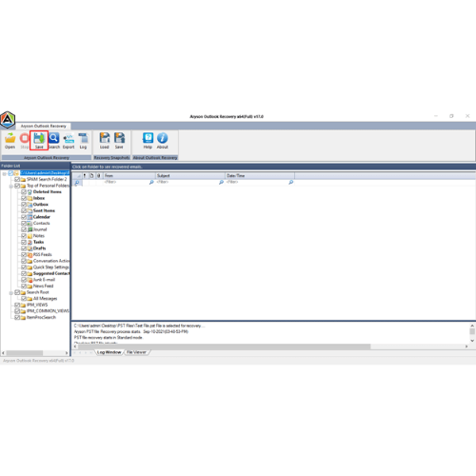The height and width of the screenshot is (476, 476).
Task: Collapse the Search Root tree node
Action: point(10,293)
